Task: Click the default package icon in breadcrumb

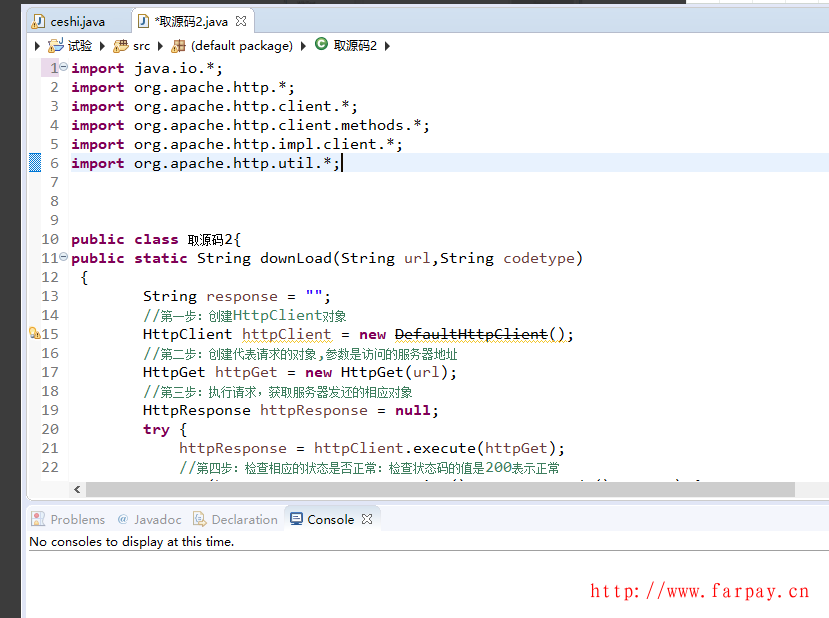Action: pyautogui.click(x=179, y=46)
